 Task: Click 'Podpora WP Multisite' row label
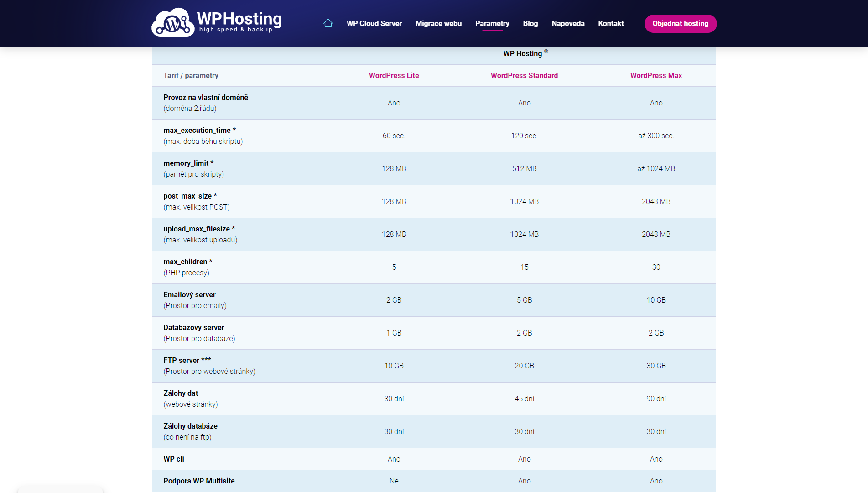click(199, 481)
